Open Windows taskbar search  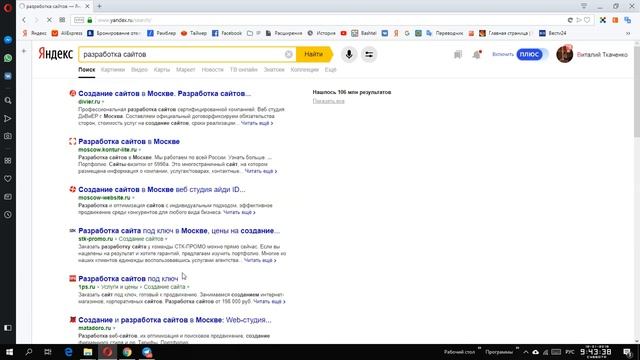29,352
